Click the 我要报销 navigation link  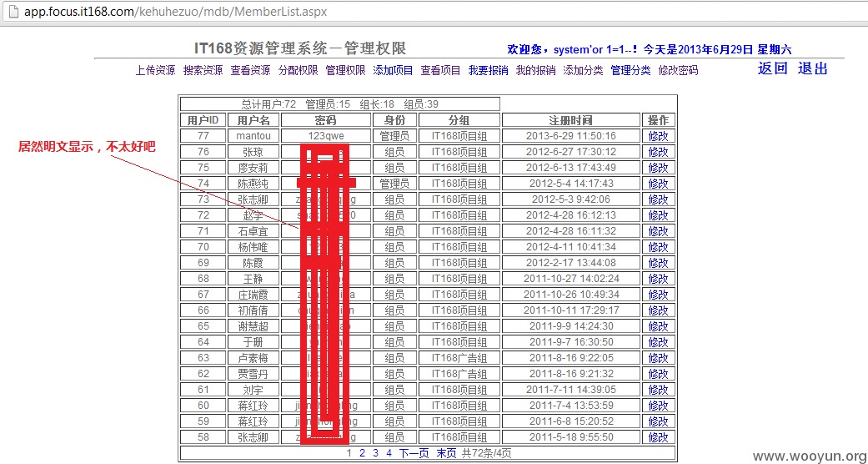(489, 70)
